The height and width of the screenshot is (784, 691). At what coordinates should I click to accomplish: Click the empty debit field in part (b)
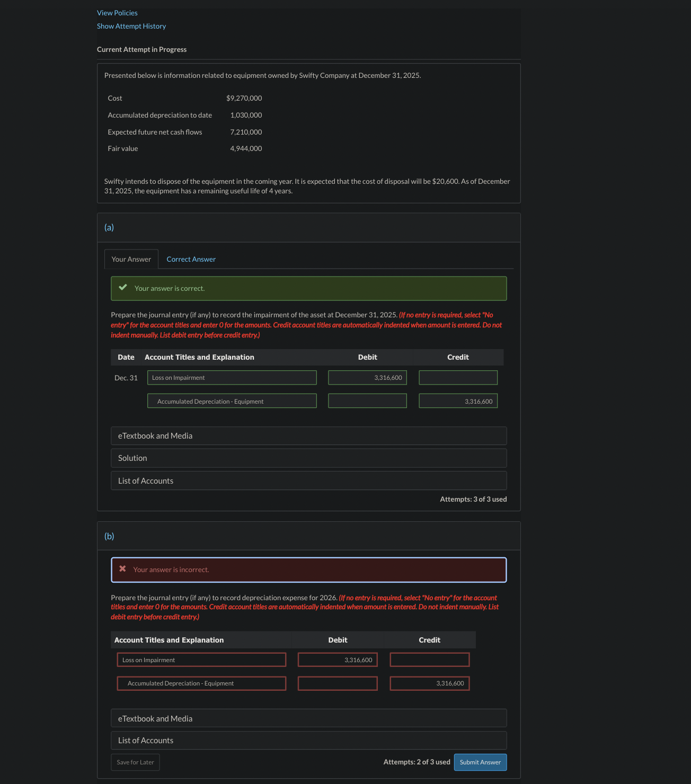(x=338, y=683)
